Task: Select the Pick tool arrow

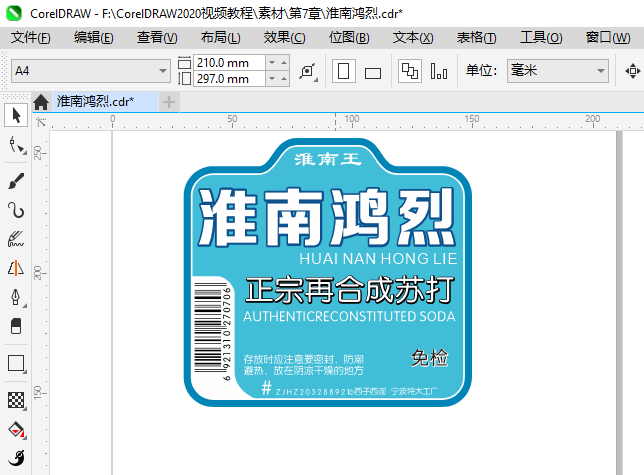Action: tap(16, 115)
